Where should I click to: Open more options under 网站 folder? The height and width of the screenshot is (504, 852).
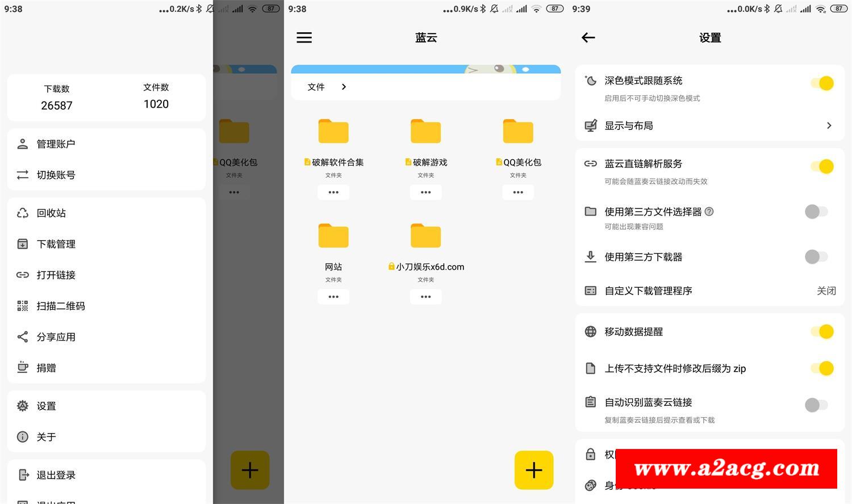[x=333, y=297]
